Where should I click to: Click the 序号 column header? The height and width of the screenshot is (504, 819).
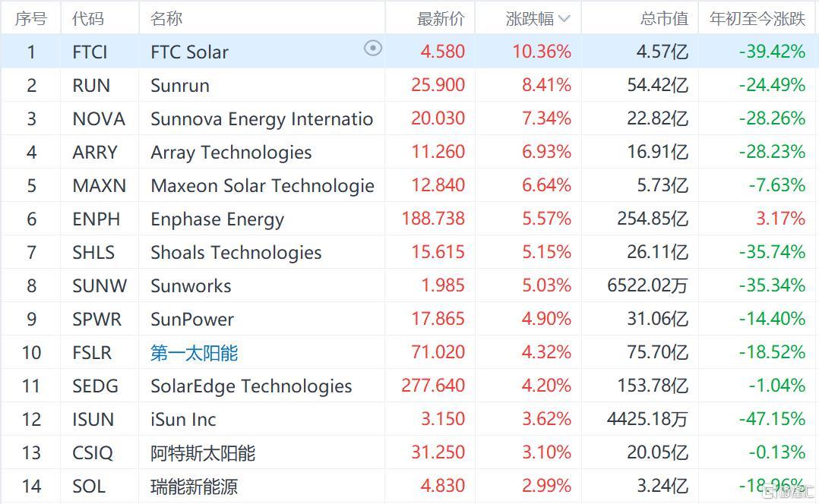tap(31, 19)
